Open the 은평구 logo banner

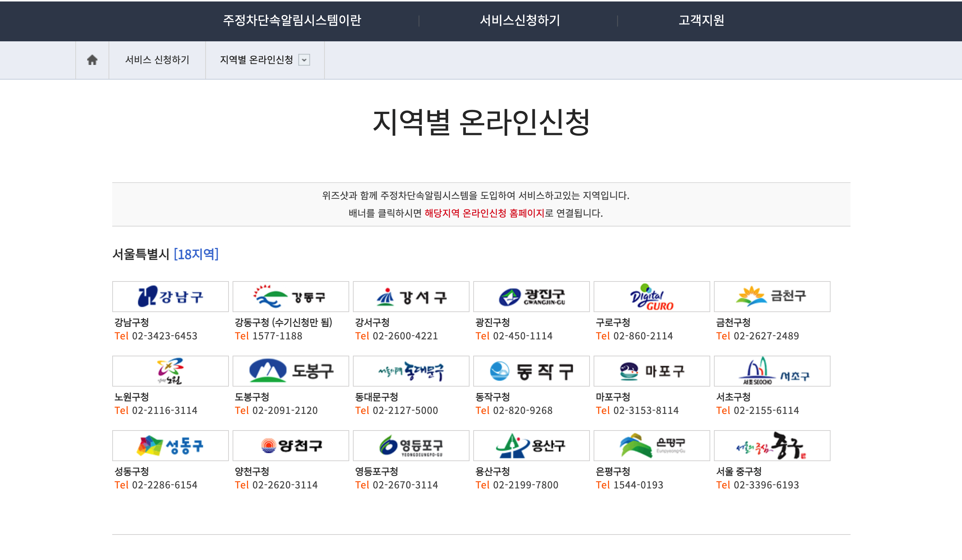(652, 446)
